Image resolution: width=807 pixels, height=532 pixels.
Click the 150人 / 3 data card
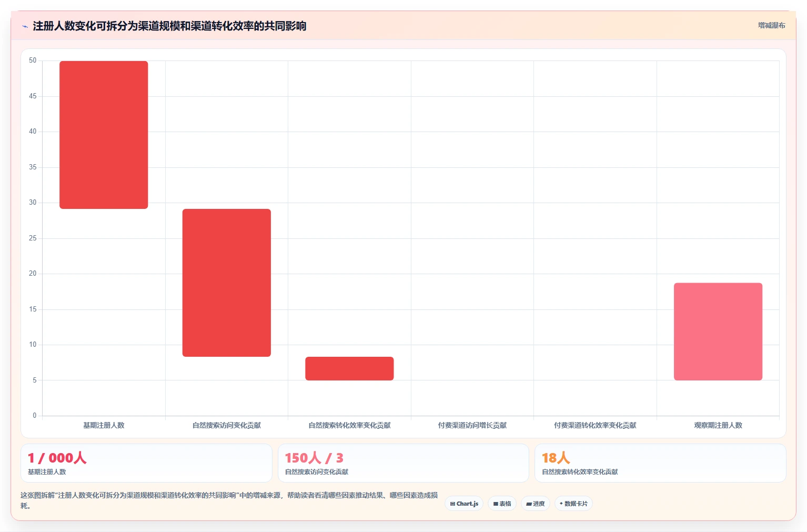[x=403, y=463]
